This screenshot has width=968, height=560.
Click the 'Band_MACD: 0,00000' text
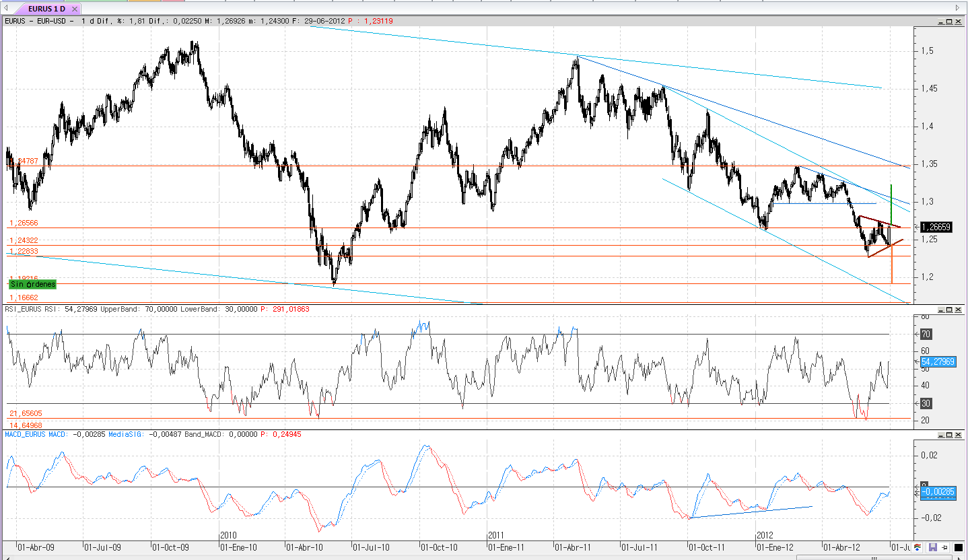pyautogui.click(x=219, y=434)
